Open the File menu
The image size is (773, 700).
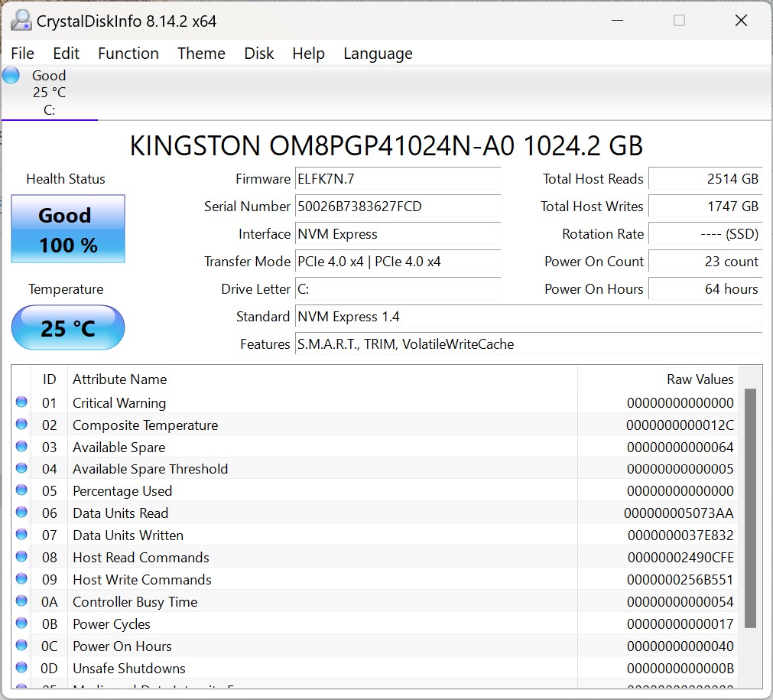pos(23,54)
